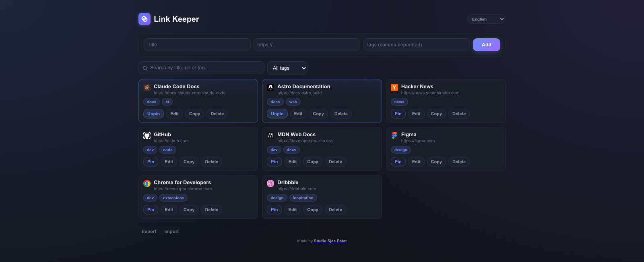The width and height of the screenshot is (644, 262).
Task: Pin the Hacker News link
Action: tap(398, 114)
